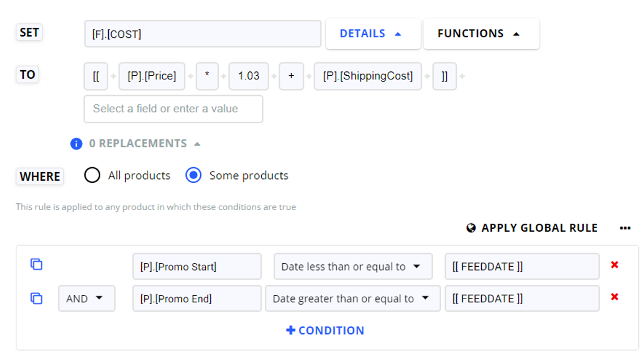Open the Details tab
Viewport: 644px width, 363px height.
373,33
